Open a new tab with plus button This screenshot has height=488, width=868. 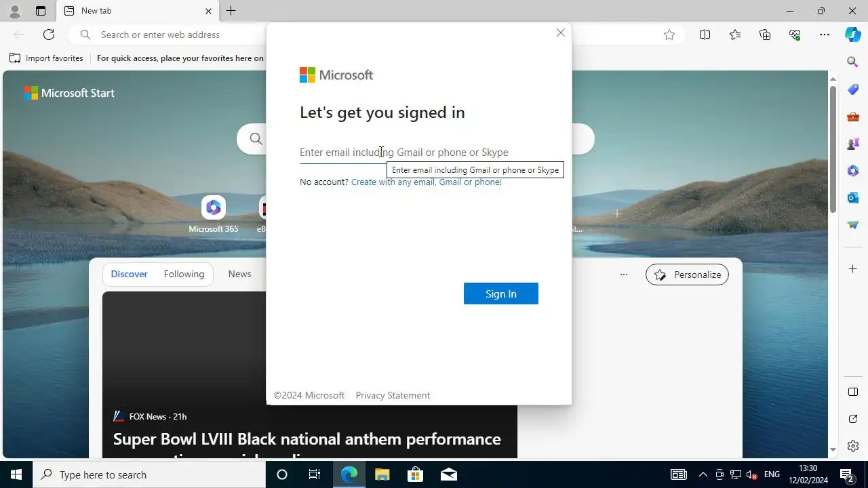click(x=231, y=11)
